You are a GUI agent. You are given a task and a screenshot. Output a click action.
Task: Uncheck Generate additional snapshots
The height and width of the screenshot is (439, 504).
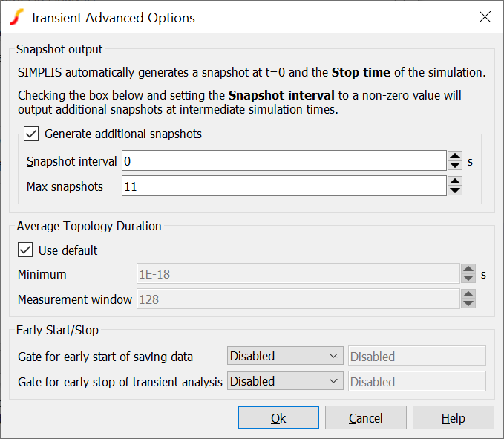[31, 134]
